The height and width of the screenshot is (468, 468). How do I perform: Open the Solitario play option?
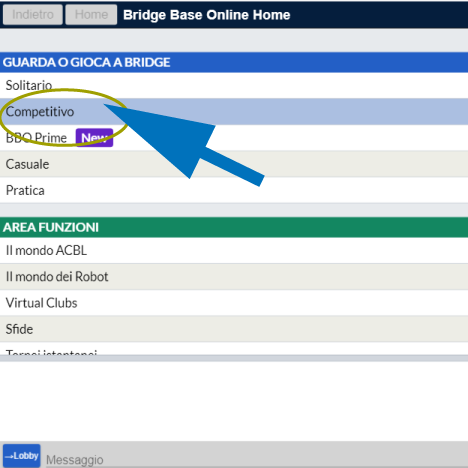pos(234,85)
